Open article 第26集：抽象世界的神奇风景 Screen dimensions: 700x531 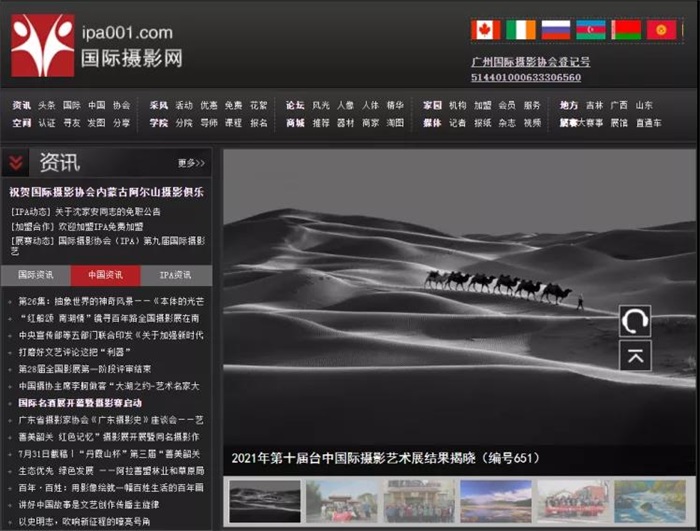(111, 301)
